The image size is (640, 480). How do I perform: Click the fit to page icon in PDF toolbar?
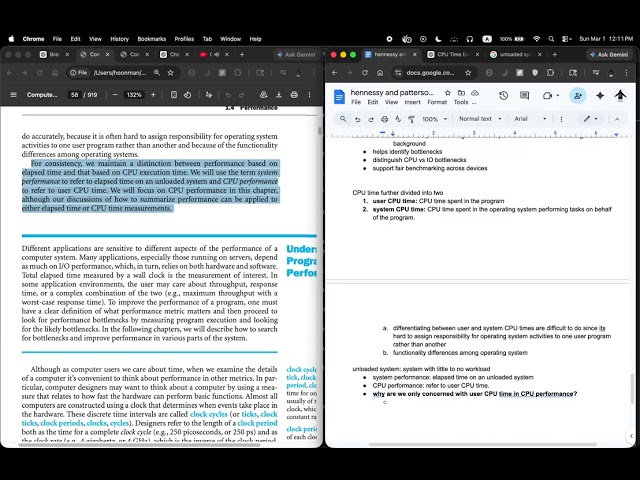174,95
